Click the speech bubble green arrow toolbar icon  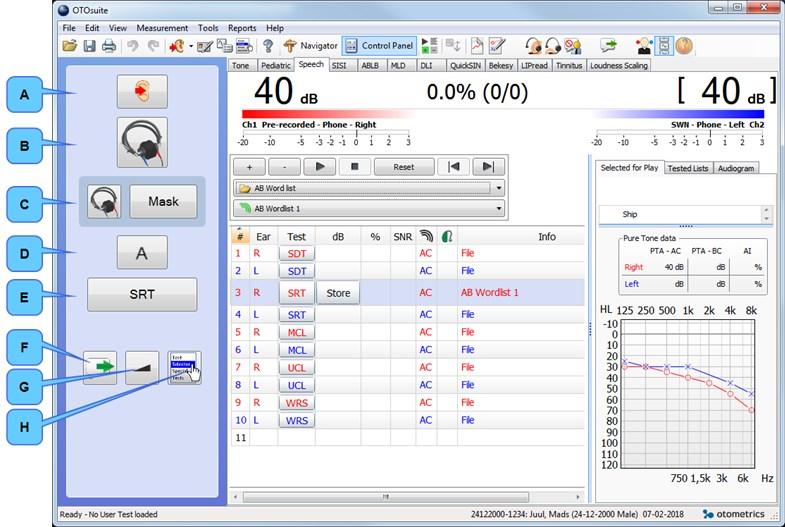[608, 46]
